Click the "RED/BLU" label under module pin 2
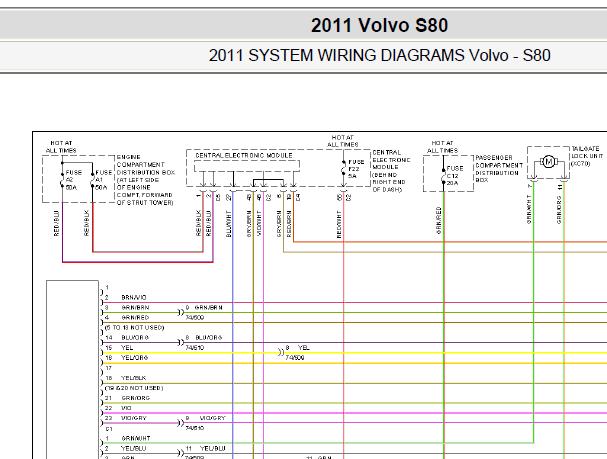This screenshot has height=459, width=607. (209, 223)
